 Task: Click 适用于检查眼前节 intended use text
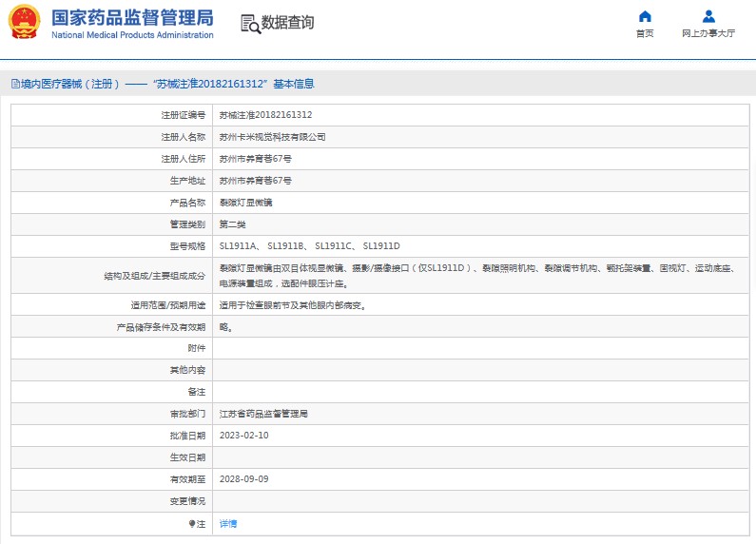tap(293, 305)
